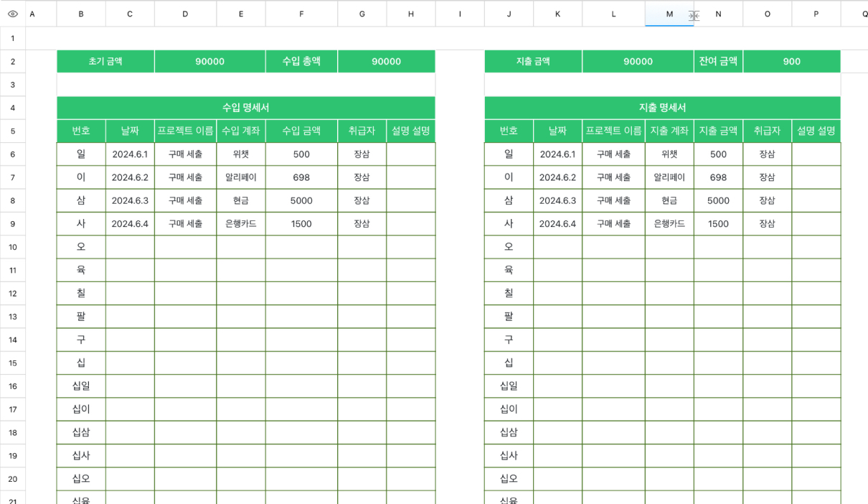Select the 십삼 row number in income table
Image resolution: width=868 pixels, height=504 pixels.
point(81,432)
